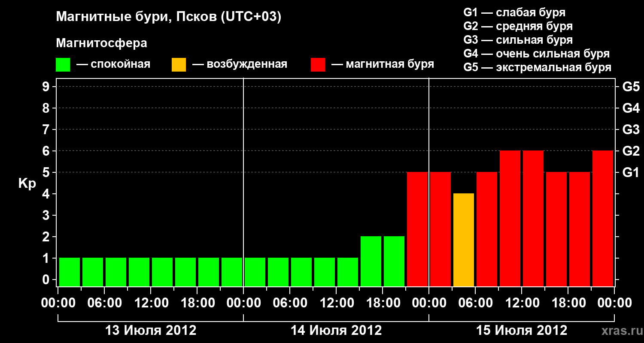
Task: Select the red bar starting 00:00 on 15 July
Action: point(440,229)
